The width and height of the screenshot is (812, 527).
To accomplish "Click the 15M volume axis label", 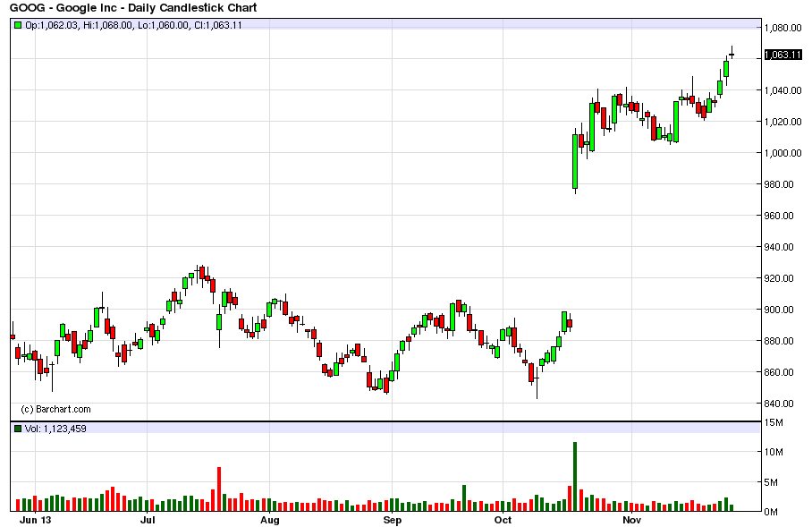I will pos(774,423).
